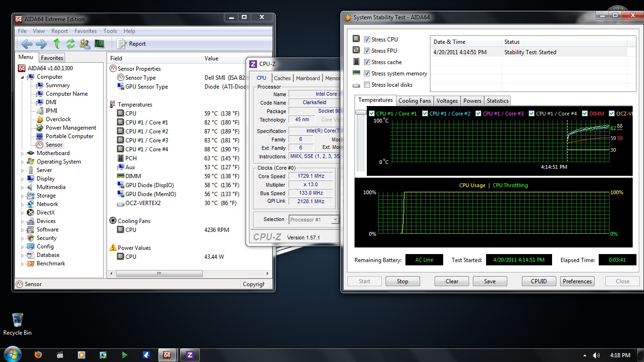Click the green monitor graph toolbar icon
This screenshot has height=362, width=644.
pos(99,44)
